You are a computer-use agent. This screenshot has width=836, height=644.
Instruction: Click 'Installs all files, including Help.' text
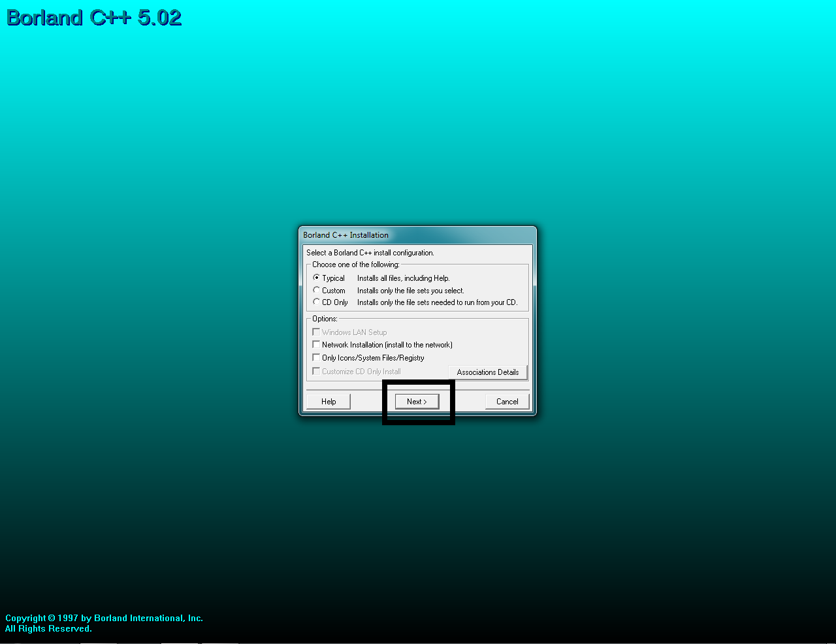click(404, 278)
